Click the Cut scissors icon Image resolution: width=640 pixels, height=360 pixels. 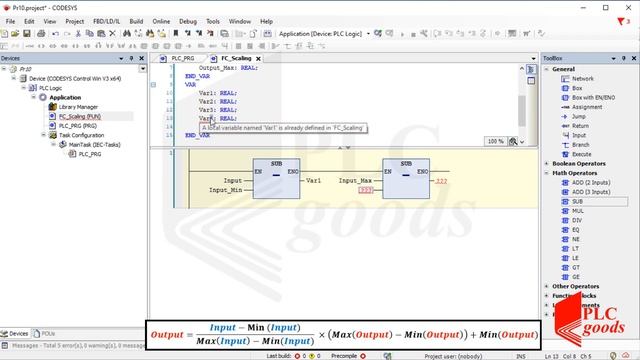pyautogui.click(x=78, y=33)
